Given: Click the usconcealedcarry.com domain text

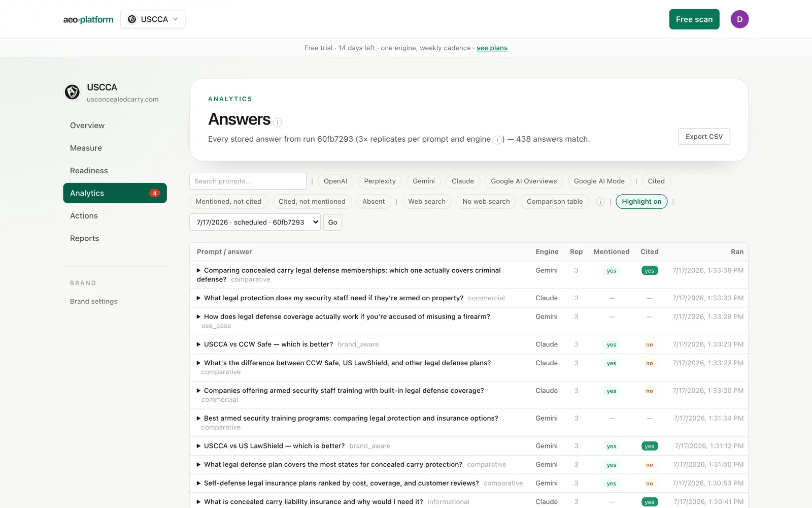Looking at the screenshot, I should pos(123,100).
